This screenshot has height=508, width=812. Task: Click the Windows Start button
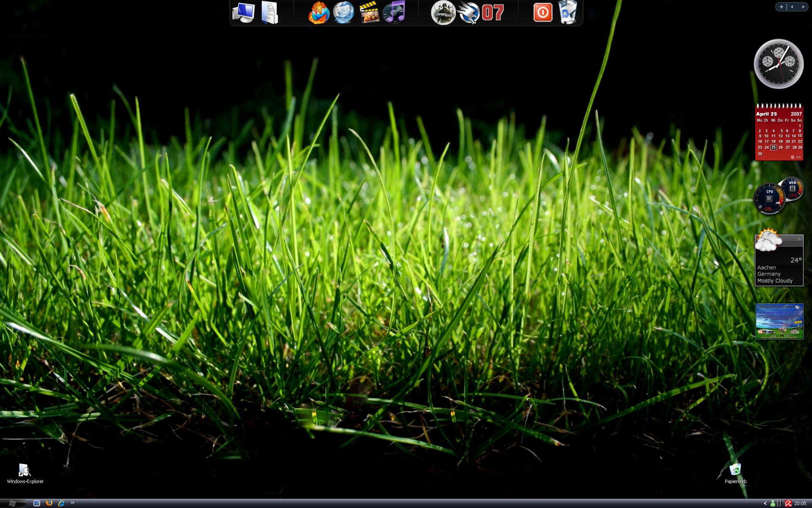click(x=13, y=503)
